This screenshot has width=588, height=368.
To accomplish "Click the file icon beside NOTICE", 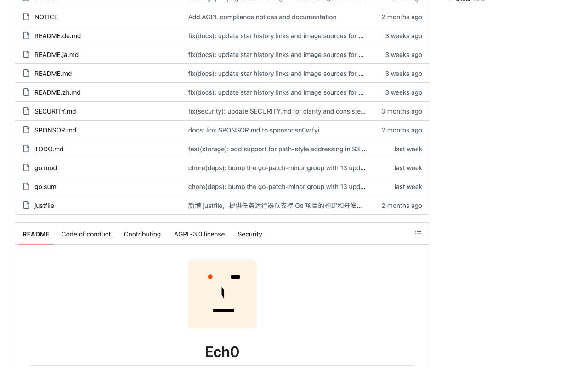I will point(27,17).
